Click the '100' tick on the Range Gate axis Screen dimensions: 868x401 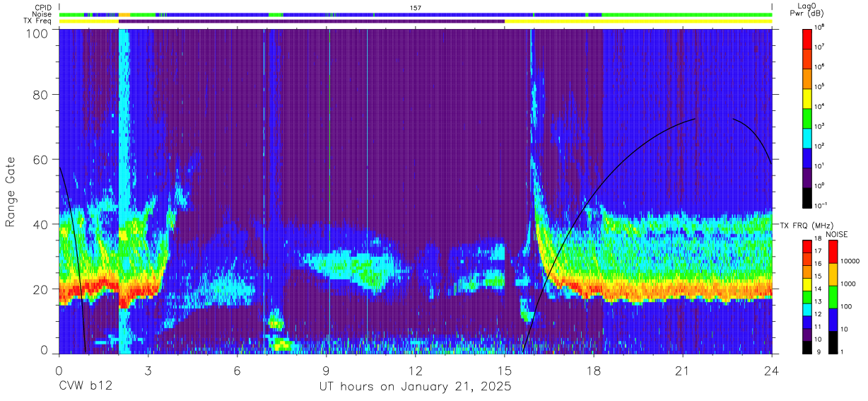coord(38,33)
